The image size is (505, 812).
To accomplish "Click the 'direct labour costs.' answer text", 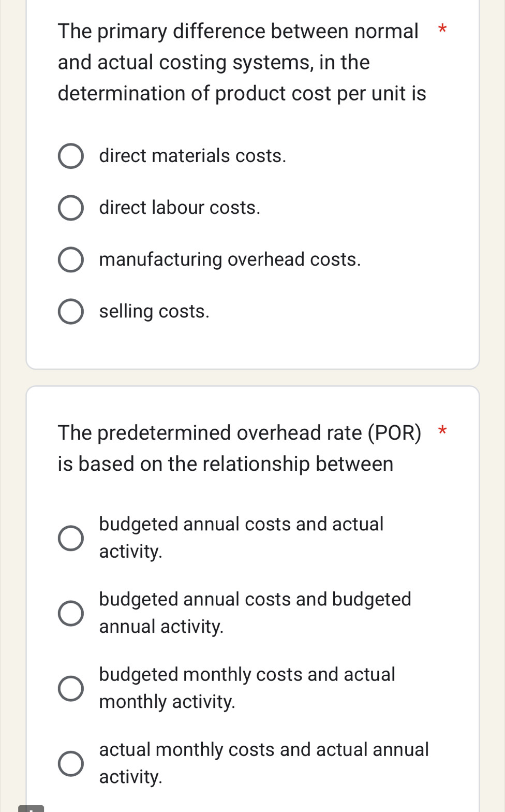I will click(180, 208).
